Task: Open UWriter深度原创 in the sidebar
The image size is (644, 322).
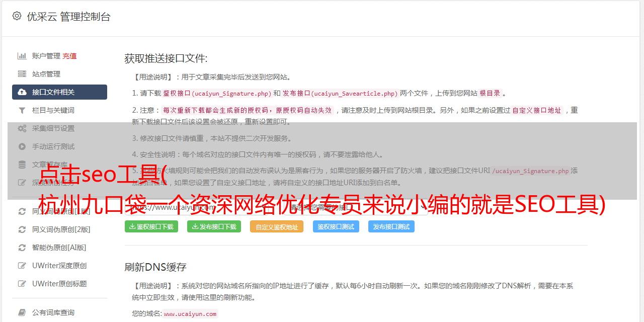Action: click(x=59, y=266)
